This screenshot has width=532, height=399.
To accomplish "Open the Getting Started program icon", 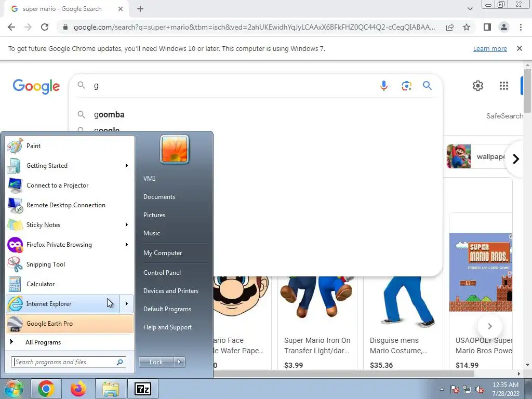I will pos(15,166).
